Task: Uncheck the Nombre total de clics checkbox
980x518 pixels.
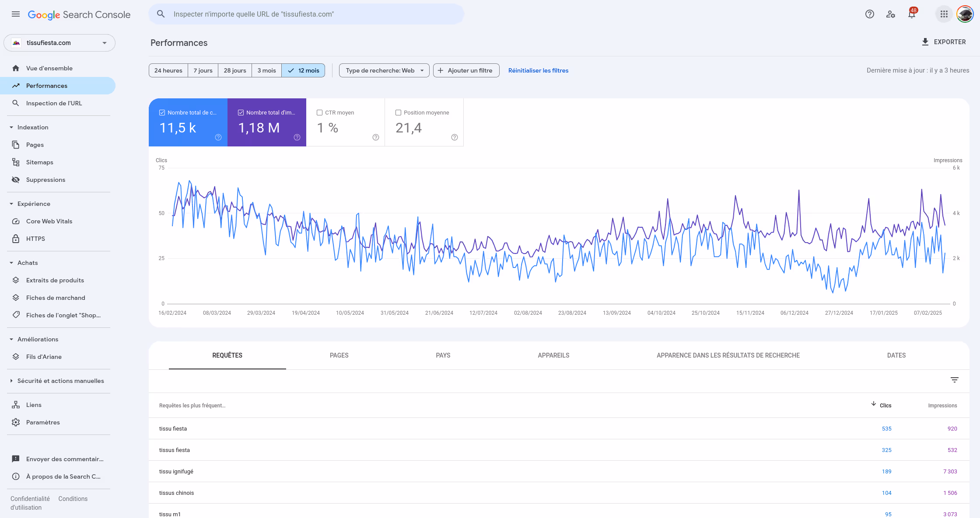Action: [x=162, y=112]
